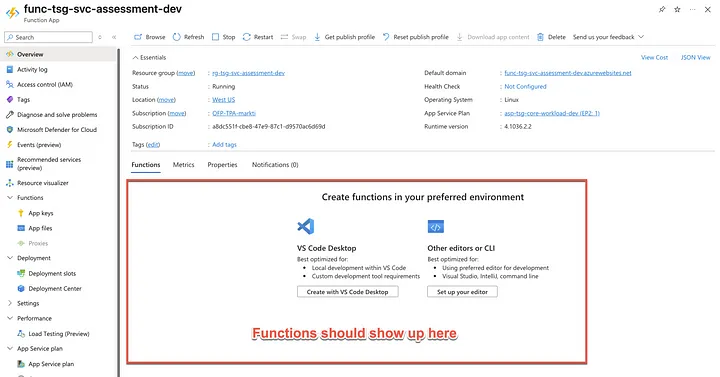This screenshot has width=720, height=377.
Task: Switch to the Metrics tab
Action: coord(184,165)
